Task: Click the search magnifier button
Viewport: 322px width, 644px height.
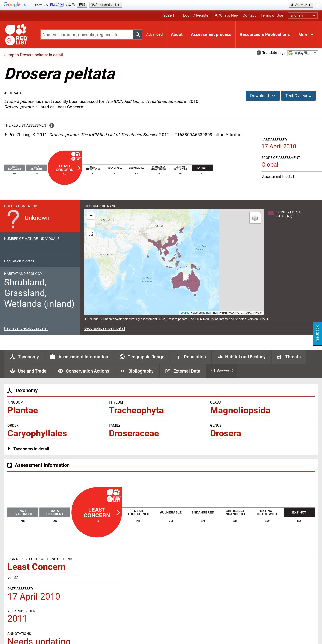Action: coord(137,35)
